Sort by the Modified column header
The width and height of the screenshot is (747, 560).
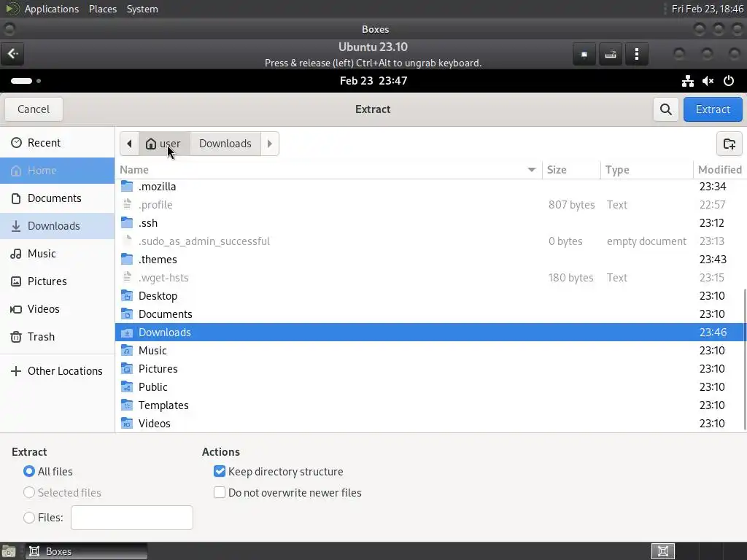719,170
